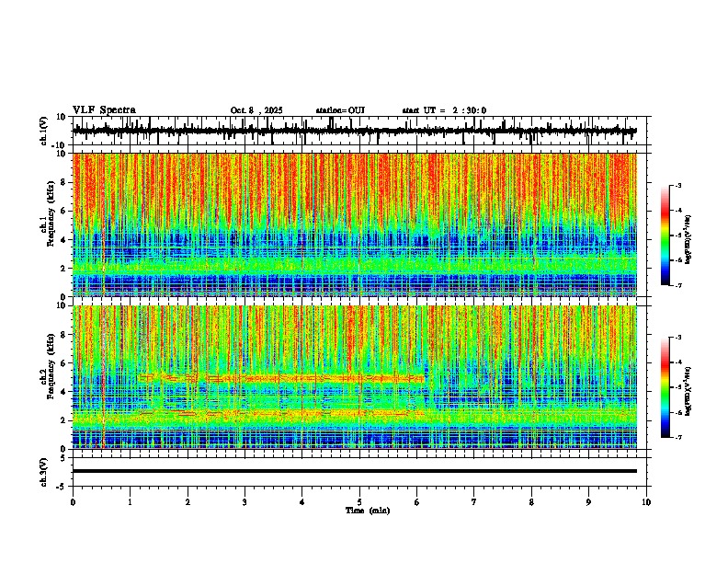Select the date text "Oct. 8, 2025"

pos(256,110)
